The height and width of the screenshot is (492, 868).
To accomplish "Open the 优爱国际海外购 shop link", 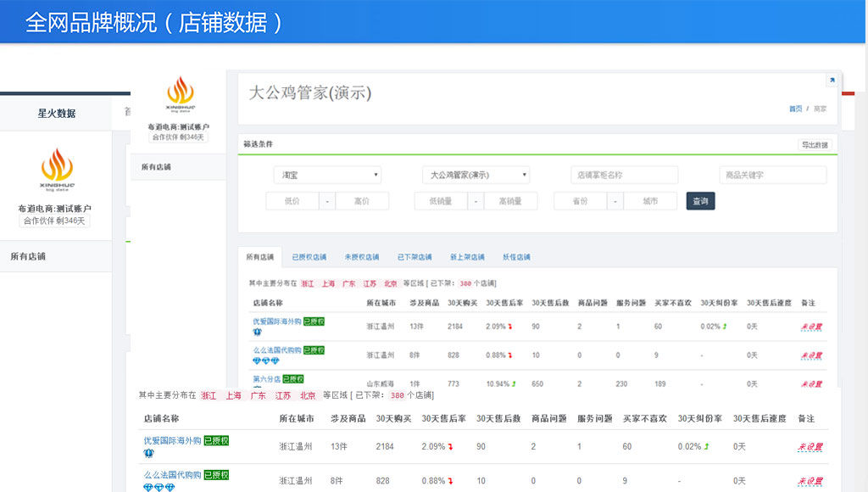I will tap(172, 440).
